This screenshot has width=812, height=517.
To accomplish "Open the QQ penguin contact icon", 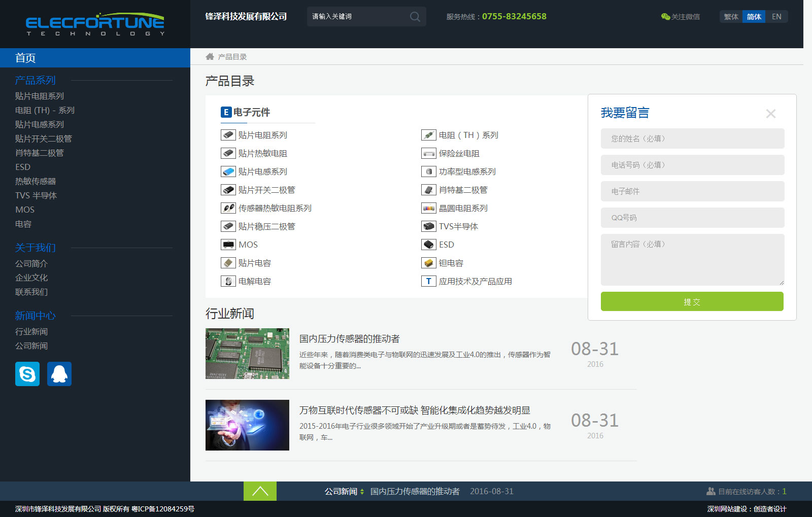I will 59,374.
